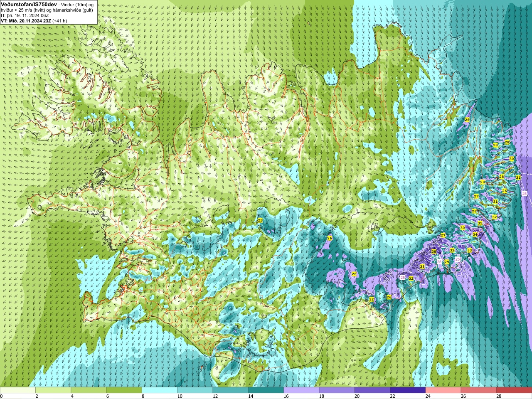This screenshot has width=532, height=399.
Task: Click the yellow 35 gust marker
Action: coord(480,223)
